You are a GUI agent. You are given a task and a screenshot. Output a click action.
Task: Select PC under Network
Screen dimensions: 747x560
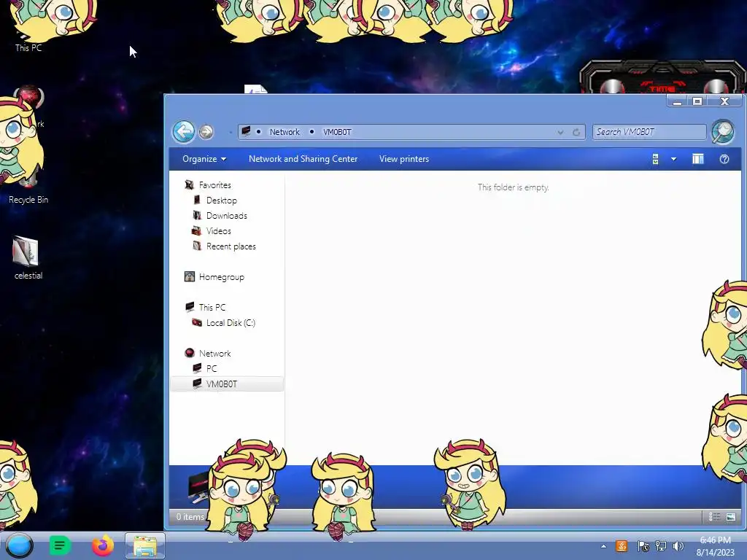212,368
